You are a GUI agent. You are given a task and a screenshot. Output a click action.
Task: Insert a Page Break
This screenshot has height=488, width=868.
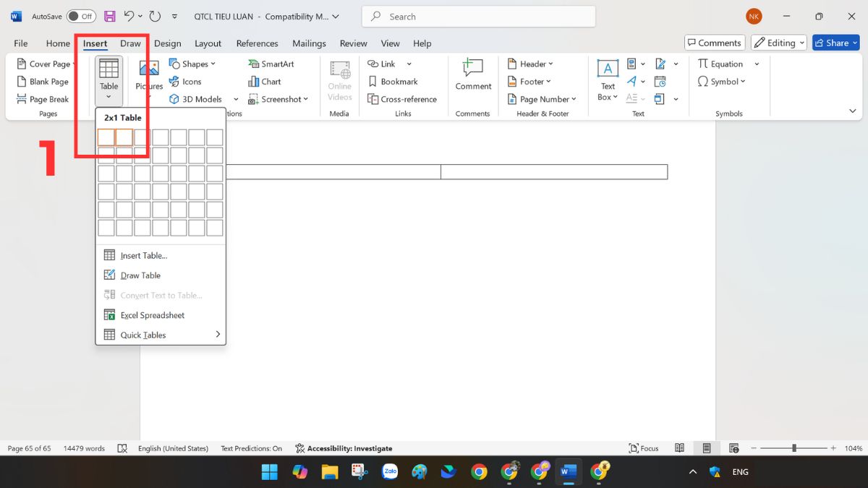pyautogui.click(x=42, y=99)
